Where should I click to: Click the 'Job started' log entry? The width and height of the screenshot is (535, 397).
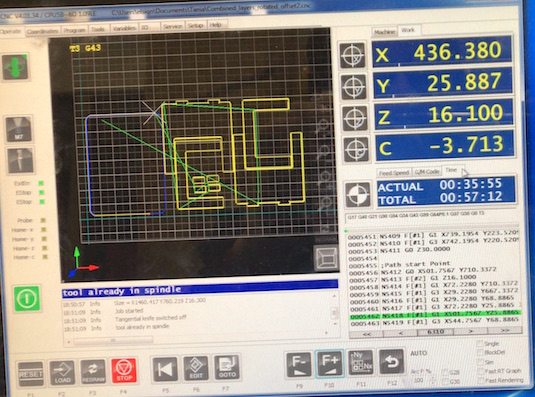[x=130, y=311]
